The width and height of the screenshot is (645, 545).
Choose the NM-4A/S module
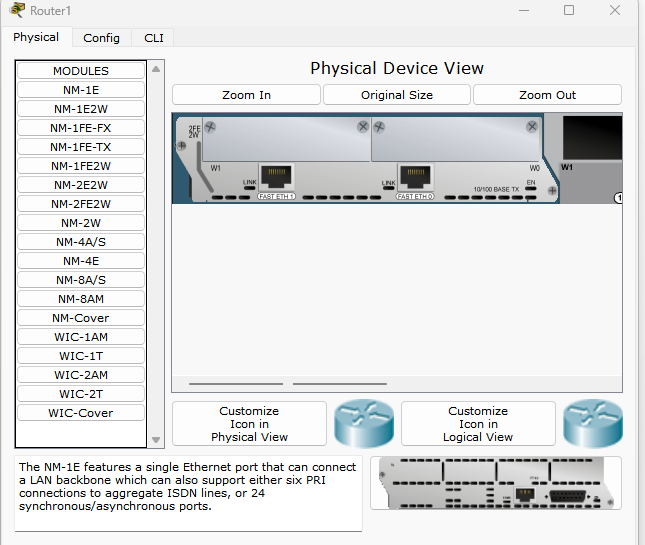pyautogui.click(x=81, y=242)
